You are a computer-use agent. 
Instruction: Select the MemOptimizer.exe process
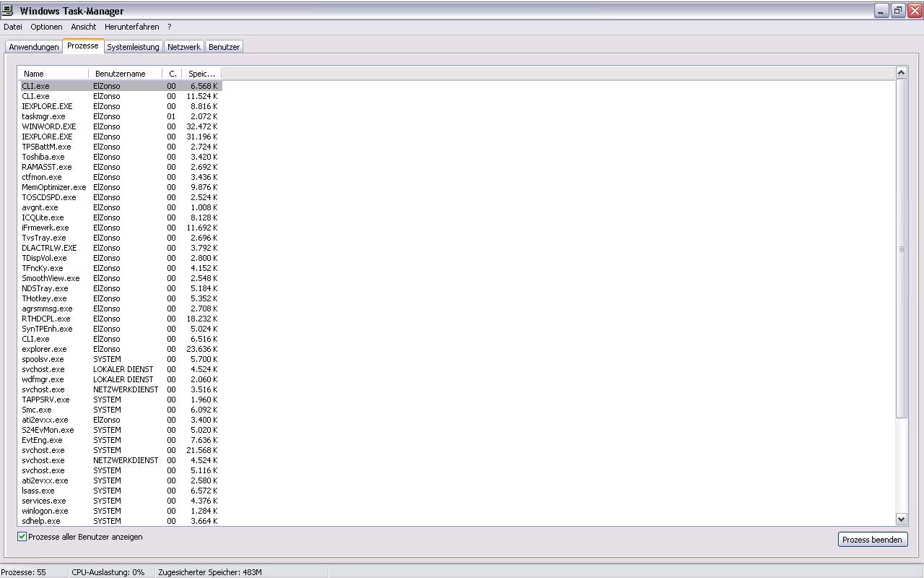click(121, 187)
